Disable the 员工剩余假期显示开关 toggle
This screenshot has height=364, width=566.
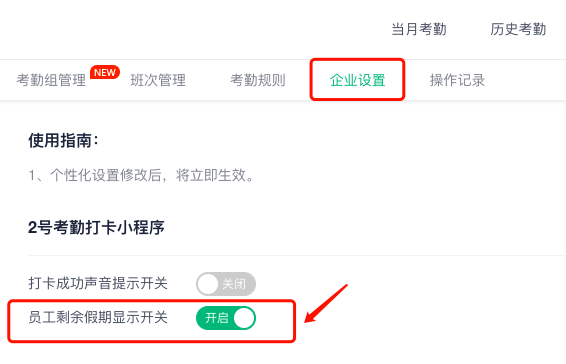pyautogui.click(x=226, y=318)
